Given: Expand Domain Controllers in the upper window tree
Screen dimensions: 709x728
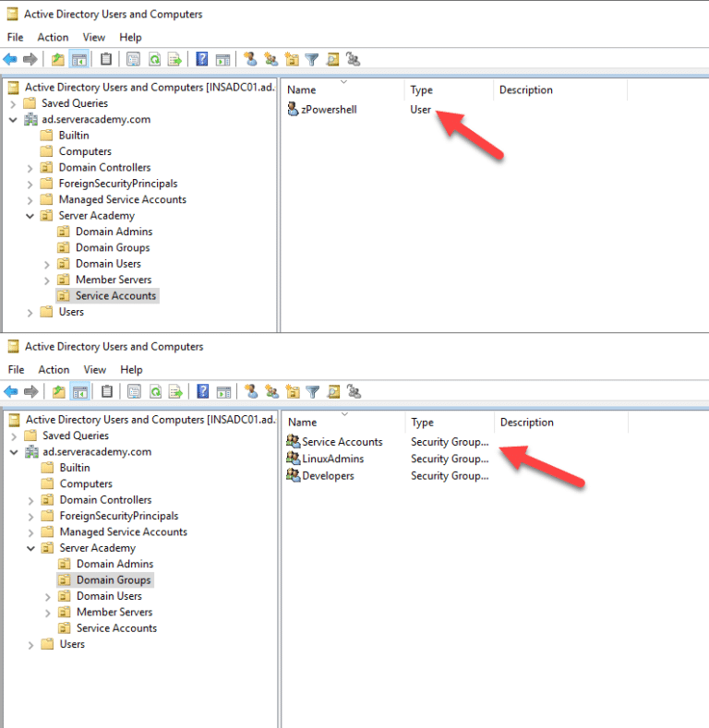Looking at the screenshot, I should (x=30, y=168).
